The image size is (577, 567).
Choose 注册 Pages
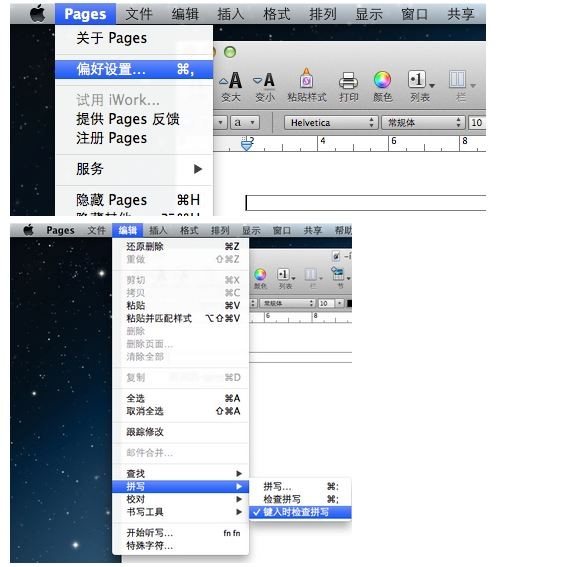134,138
